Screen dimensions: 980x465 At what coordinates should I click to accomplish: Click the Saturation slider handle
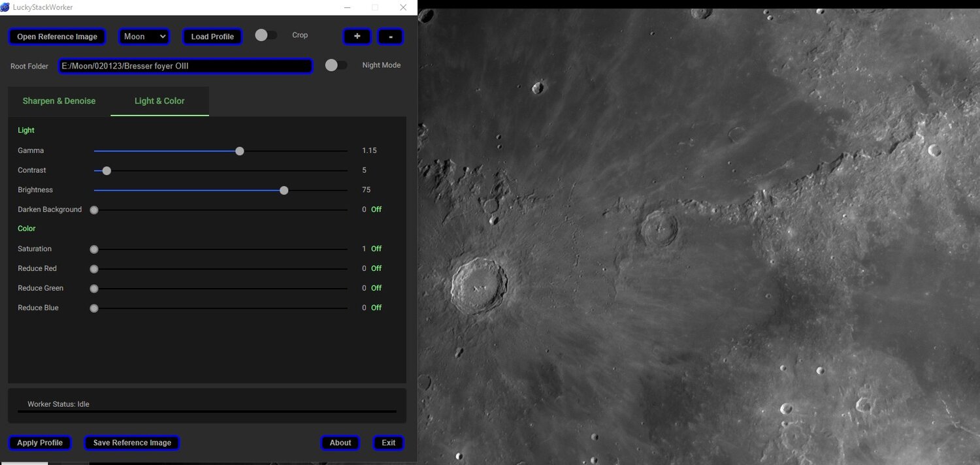[x=94, y=249]
